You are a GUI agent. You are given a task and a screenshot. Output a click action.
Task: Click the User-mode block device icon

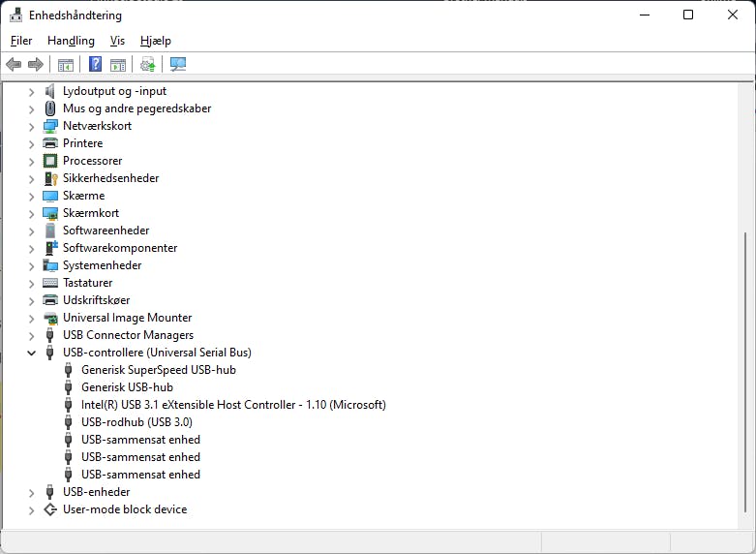[50, 509]
